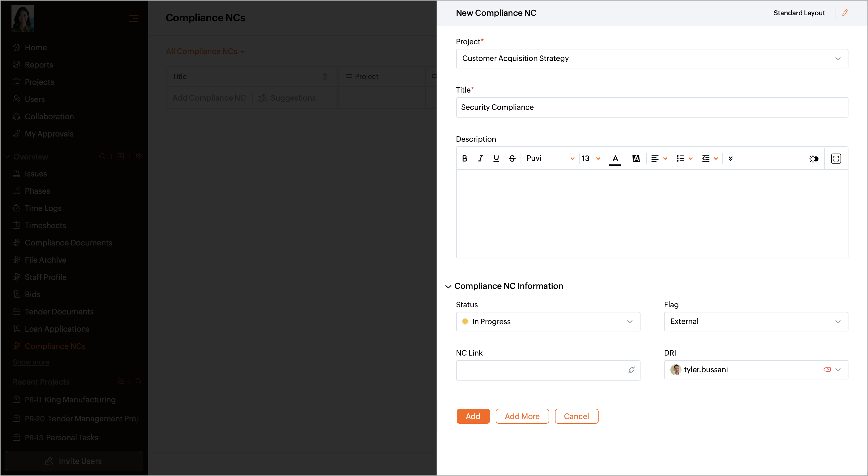Search Recent Projects

pos(138,381)
